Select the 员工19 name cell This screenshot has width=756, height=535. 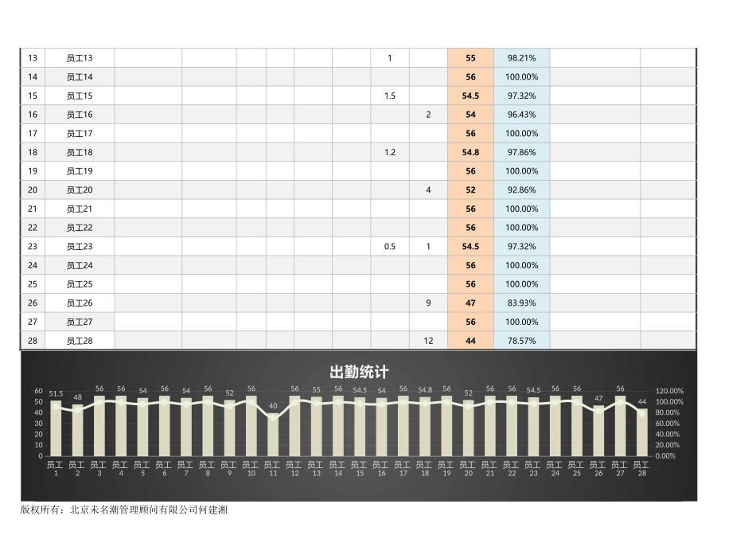[x=80, y=171]
